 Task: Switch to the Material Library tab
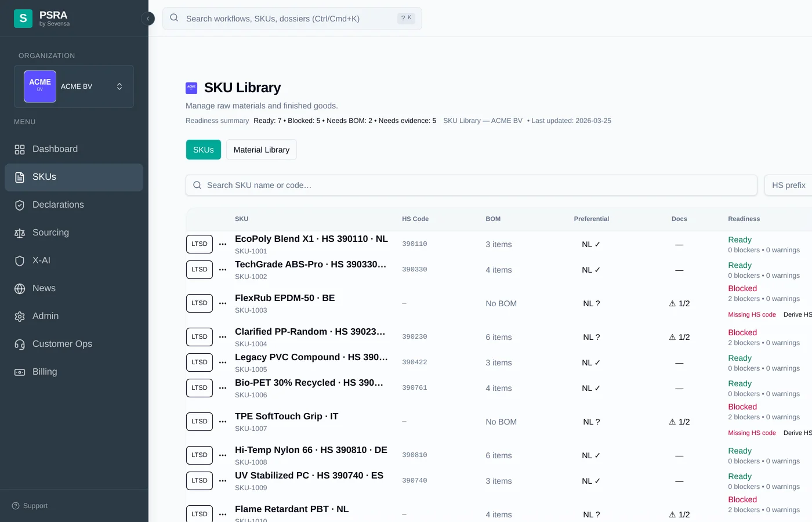(x=261, y=150)
